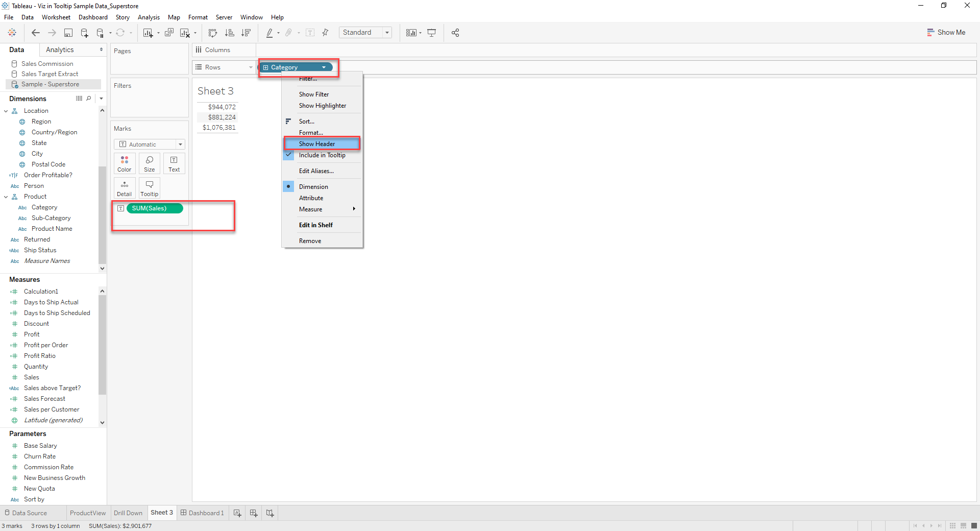Click the Tableau start page logo icon
This screenshot has height=531, width=980.
(12, 33)
